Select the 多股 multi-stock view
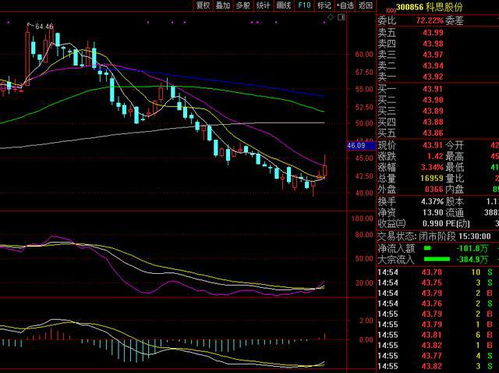 point(243,5)
